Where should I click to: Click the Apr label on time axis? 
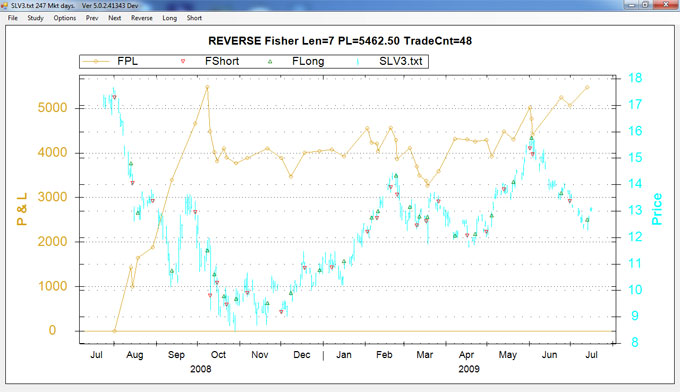[x=466, y=355]
